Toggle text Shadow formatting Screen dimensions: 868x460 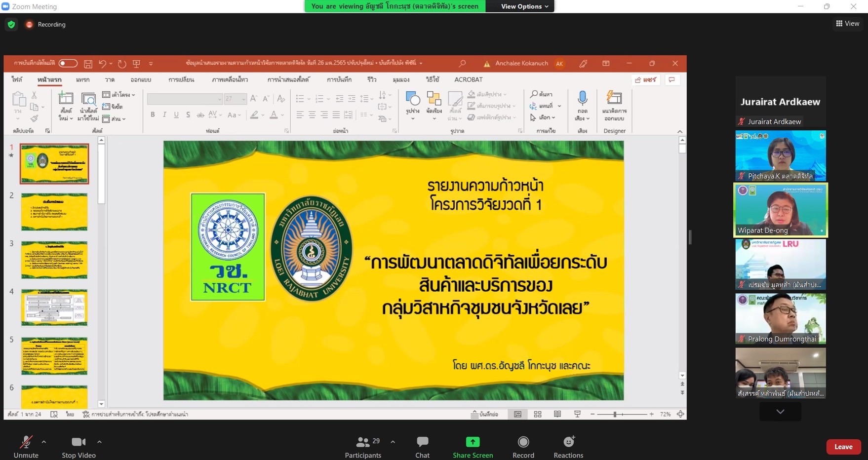pyautogui.click(x=188, y=115)
